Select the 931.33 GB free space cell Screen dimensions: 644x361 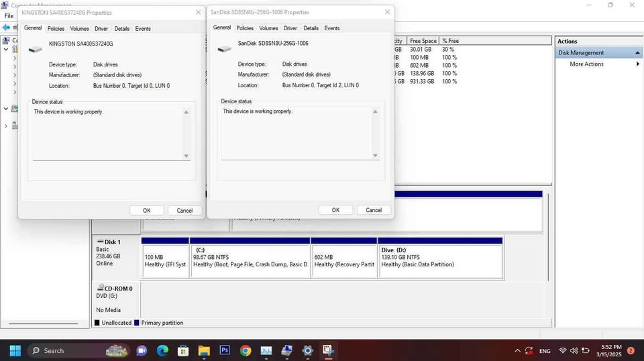tap(422, 81)
